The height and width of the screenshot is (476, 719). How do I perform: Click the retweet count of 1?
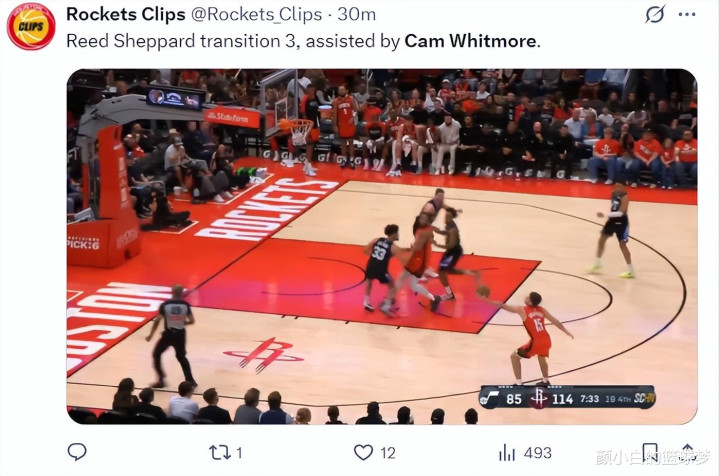point(239,453)
